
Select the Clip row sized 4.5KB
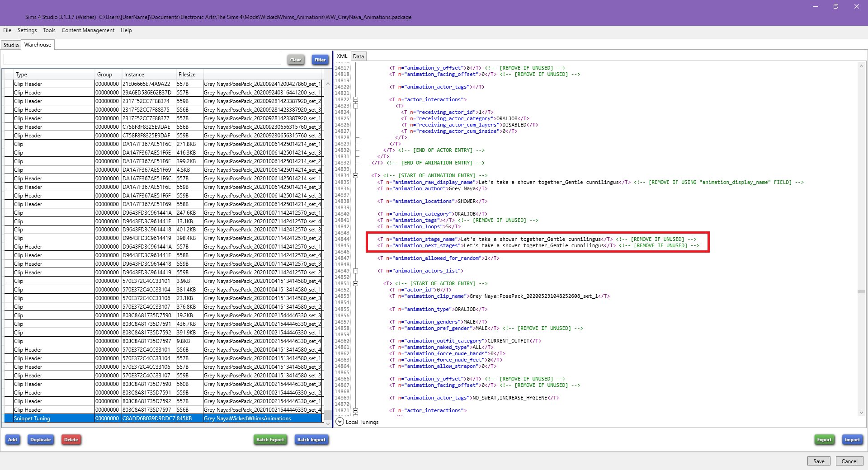pyautogui.click(x=163, y=170)
